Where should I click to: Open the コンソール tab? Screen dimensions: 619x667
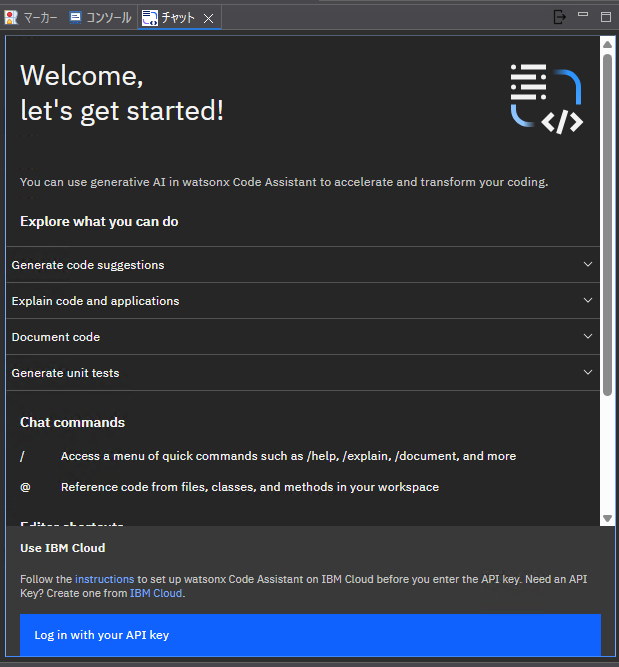tap(101, 17)
